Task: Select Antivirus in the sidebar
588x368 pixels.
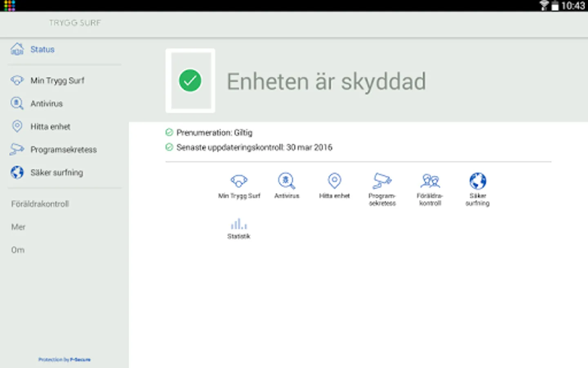Action: [47, 103]
